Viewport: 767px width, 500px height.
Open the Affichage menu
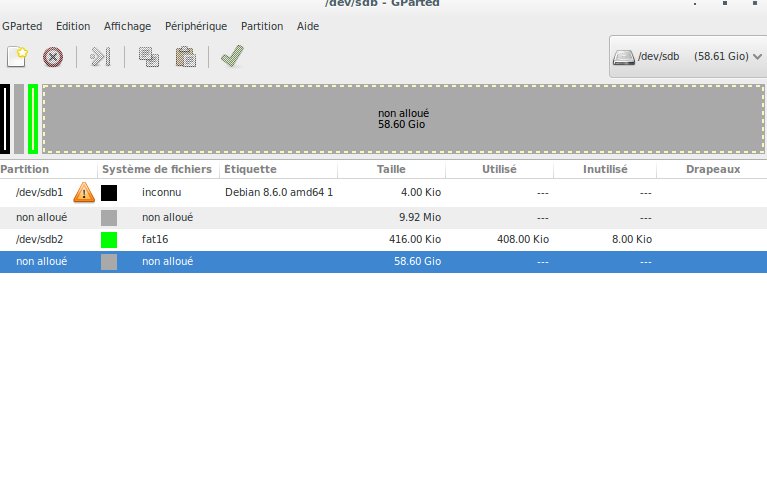[x=127, y=26]
